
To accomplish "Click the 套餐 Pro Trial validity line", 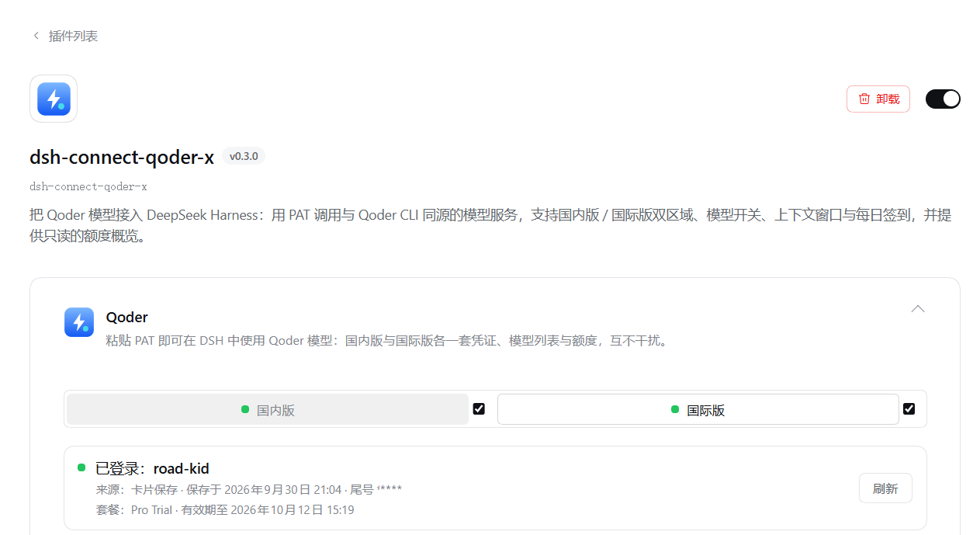I will click(225, 510).
